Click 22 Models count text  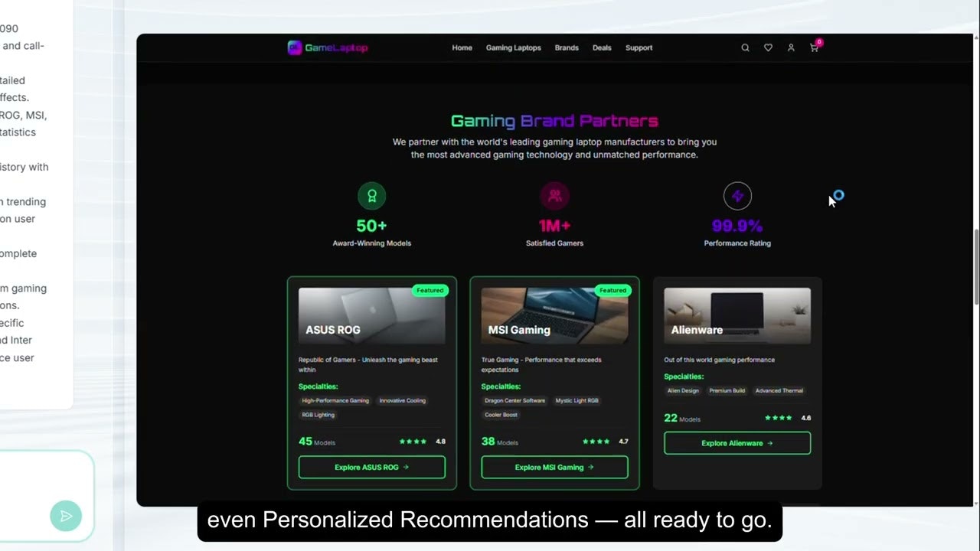tap(682, 418)
